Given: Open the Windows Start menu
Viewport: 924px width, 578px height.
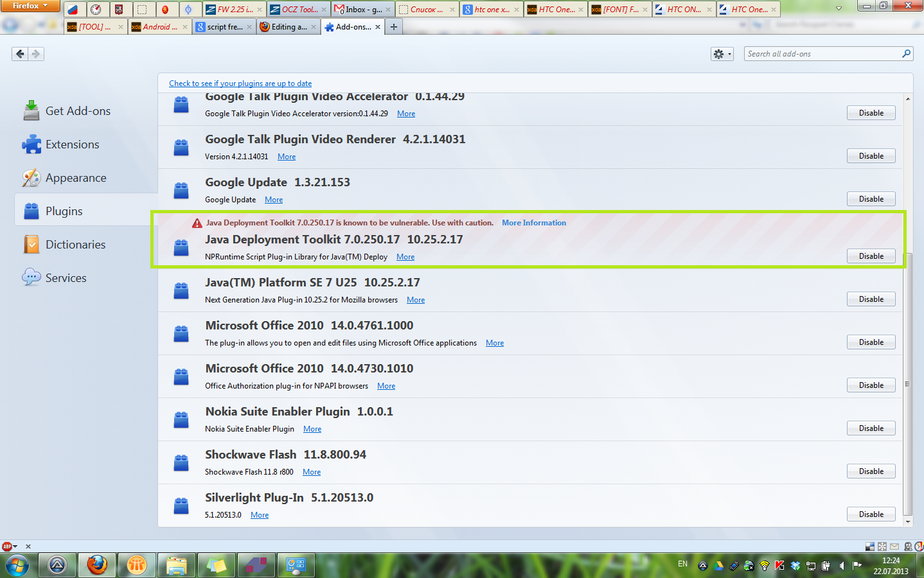Looking at the screenshot, I should tap(17, 565).
